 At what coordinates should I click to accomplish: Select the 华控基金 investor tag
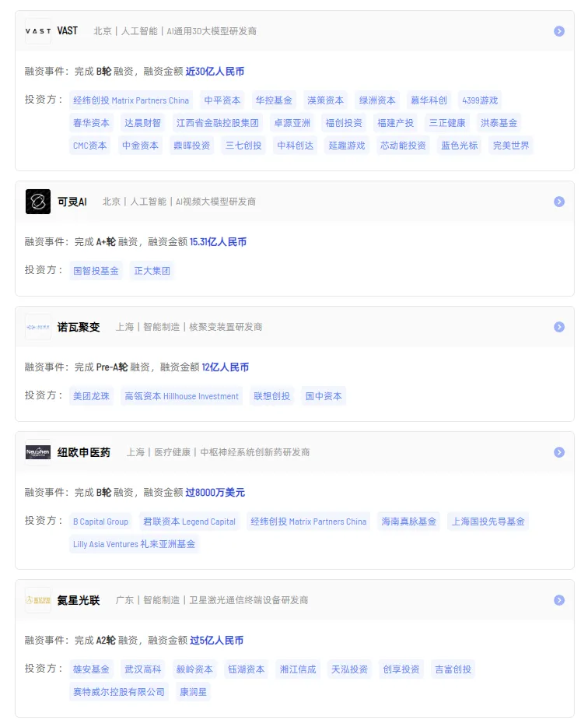(274, 100)
